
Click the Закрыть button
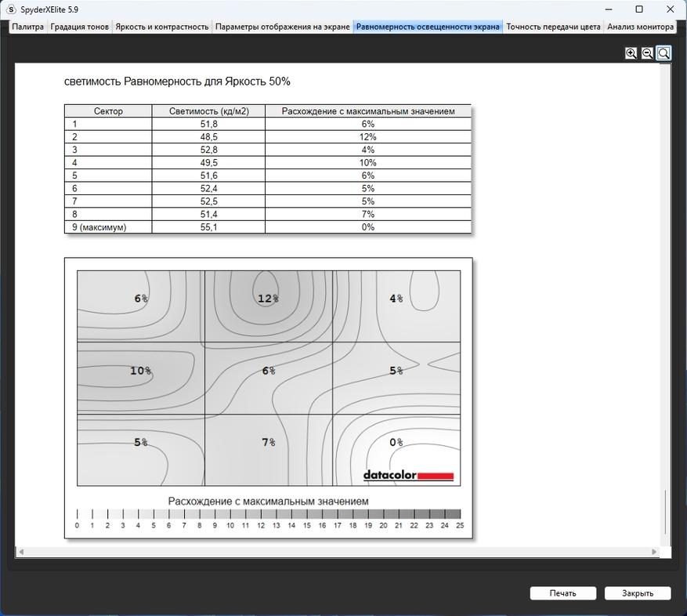638,593
